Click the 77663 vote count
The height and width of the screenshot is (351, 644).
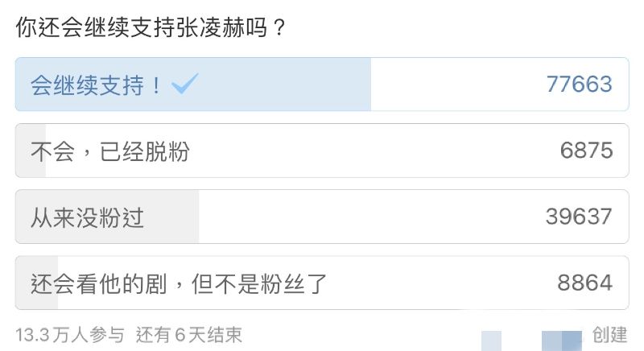(579, 85)
